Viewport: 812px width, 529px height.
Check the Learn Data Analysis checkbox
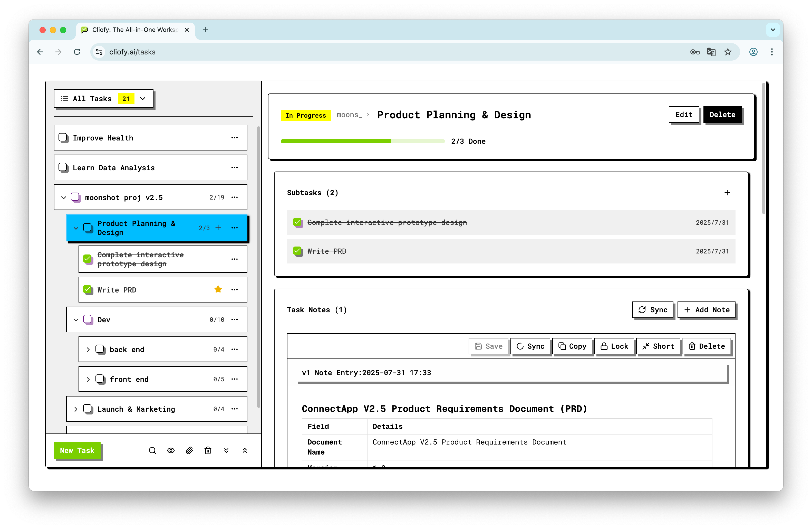coord(63,168)
